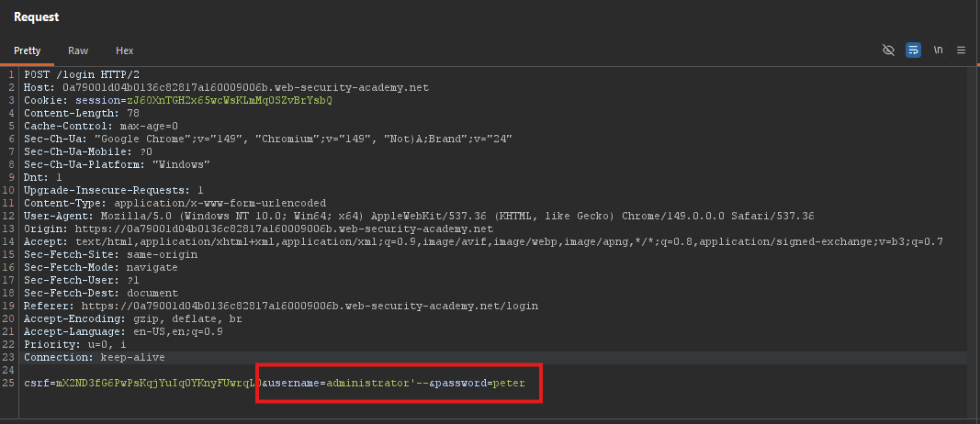Click the Dnt: 1 line

point(43,177)
